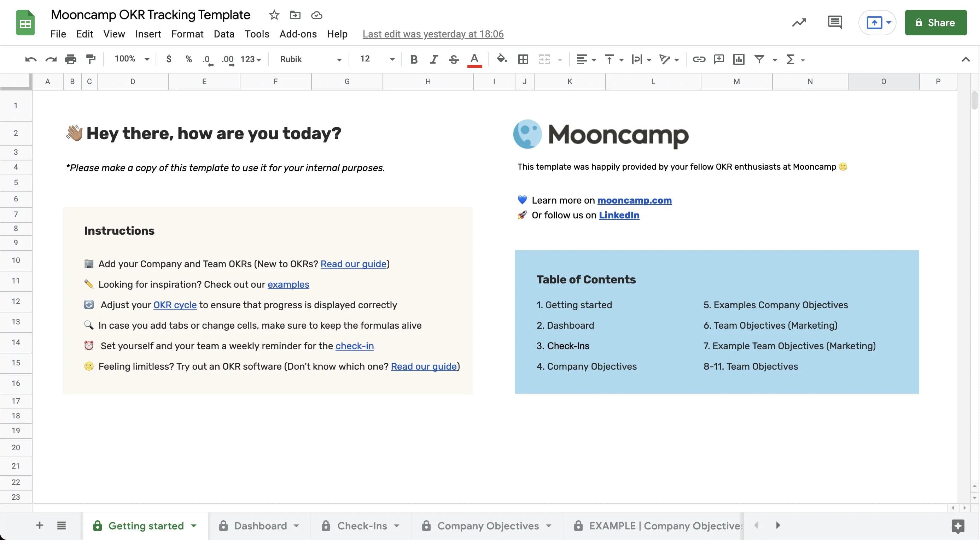This screenshot has height=540, width=980.
Task: Click the Insert comment icon
Action: [x=719, y=59]
